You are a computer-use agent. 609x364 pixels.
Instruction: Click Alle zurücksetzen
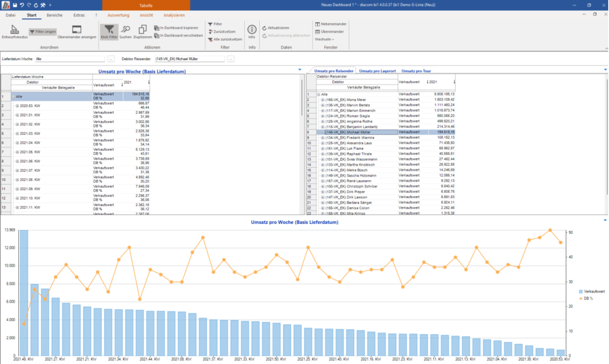point(225,39)
